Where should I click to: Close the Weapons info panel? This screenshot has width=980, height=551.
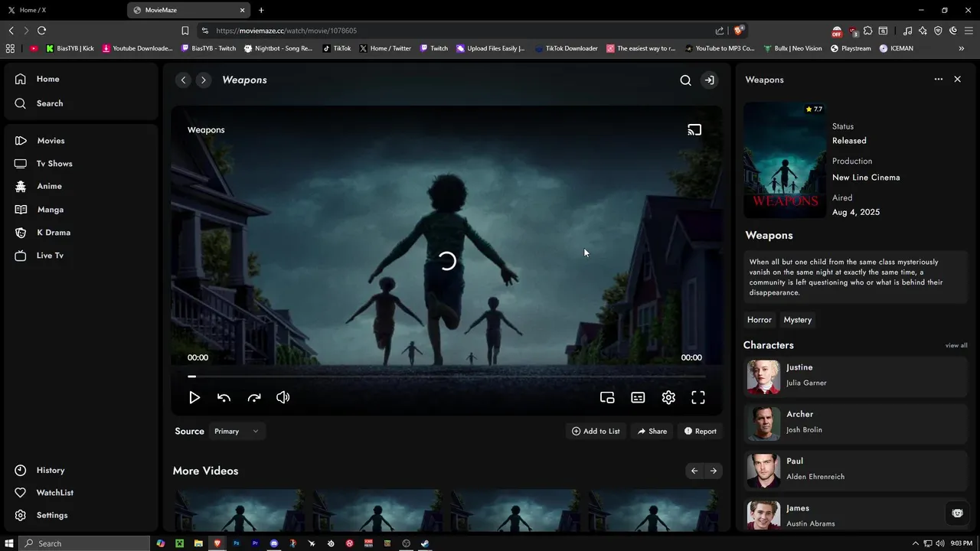957,79
